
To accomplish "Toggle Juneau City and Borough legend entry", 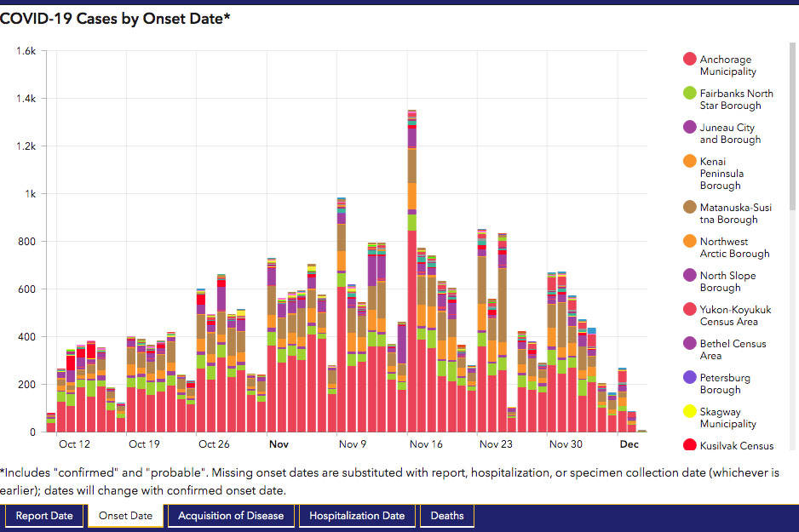I will 690,128.
